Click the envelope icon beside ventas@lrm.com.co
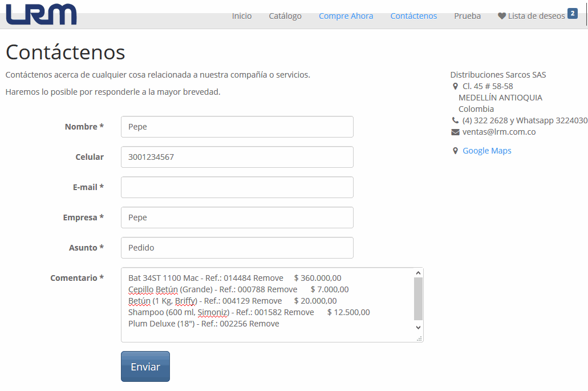Image resolution: width=588 pixels, height=391 pixels. click(x=455, y=132)
